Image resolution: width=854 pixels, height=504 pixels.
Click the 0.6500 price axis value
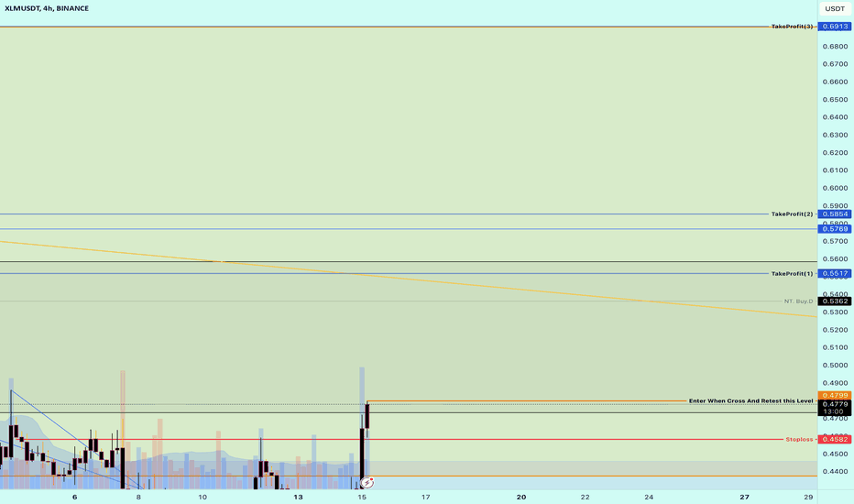pos(835,100)
